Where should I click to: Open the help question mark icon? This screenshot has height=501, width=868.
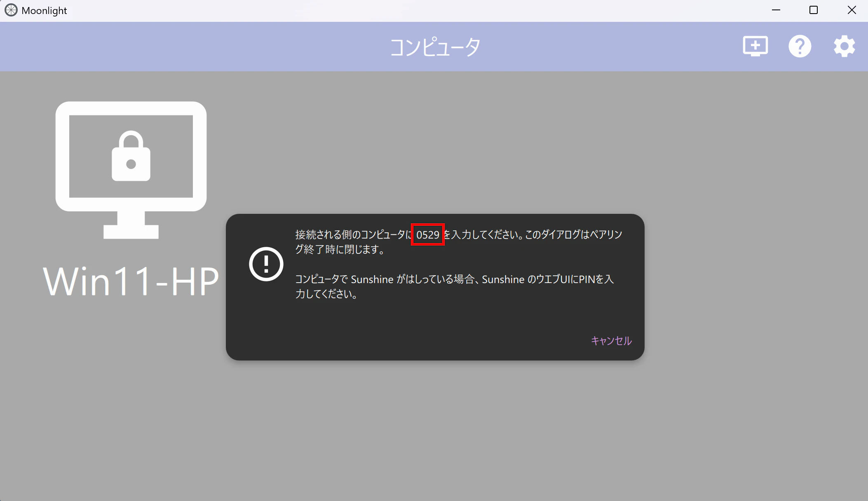tap(800, 46)
